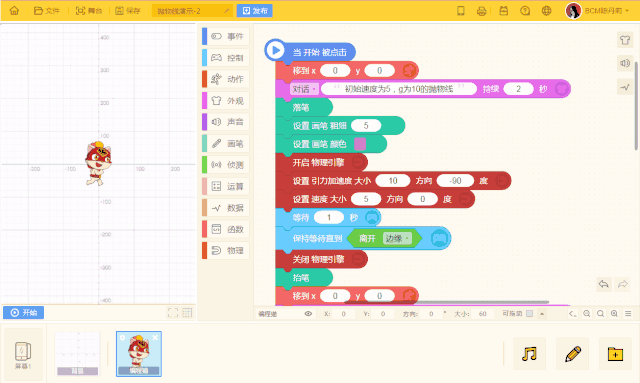The width and height of the screenshot is (640, 383).
Task: Click the globe language icon
Action: tap(547, 11)
